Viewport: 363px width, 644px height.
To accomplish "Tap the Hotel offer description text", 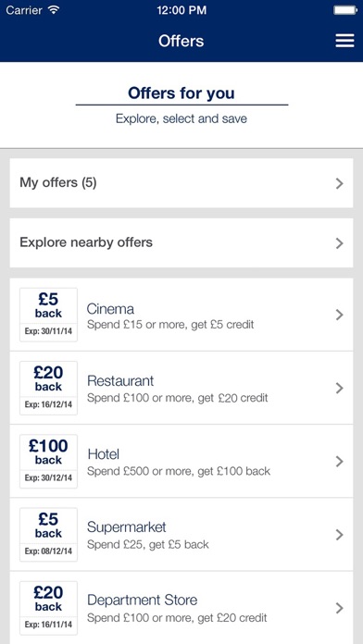I will pyautogui.click(x=179, y=471).
